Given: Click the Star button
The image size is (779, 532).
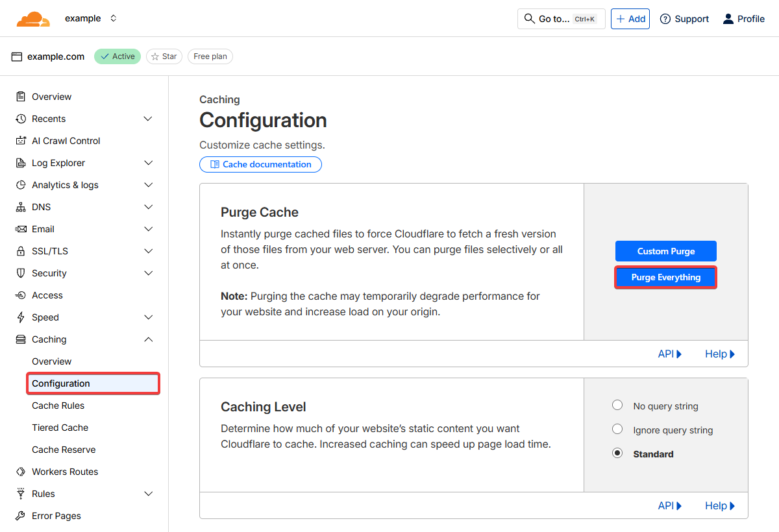Looking at the screenshot, I should (x=164, y=56).
